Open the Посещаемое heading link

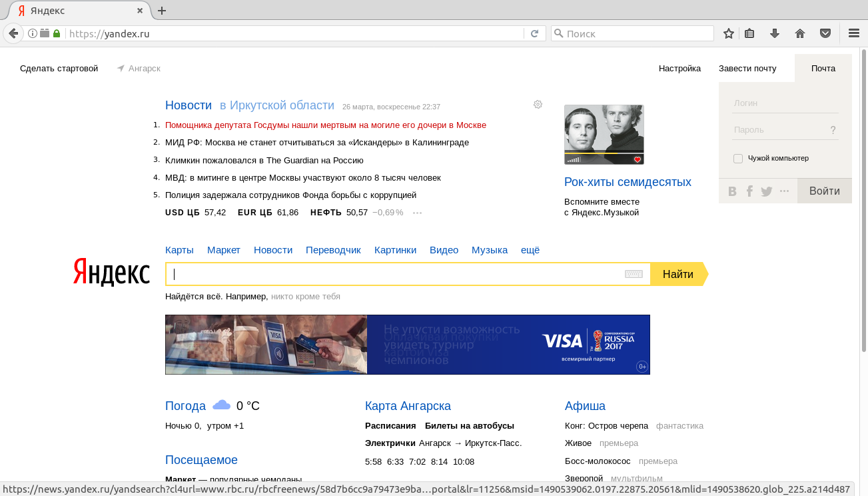pos(201,460)
